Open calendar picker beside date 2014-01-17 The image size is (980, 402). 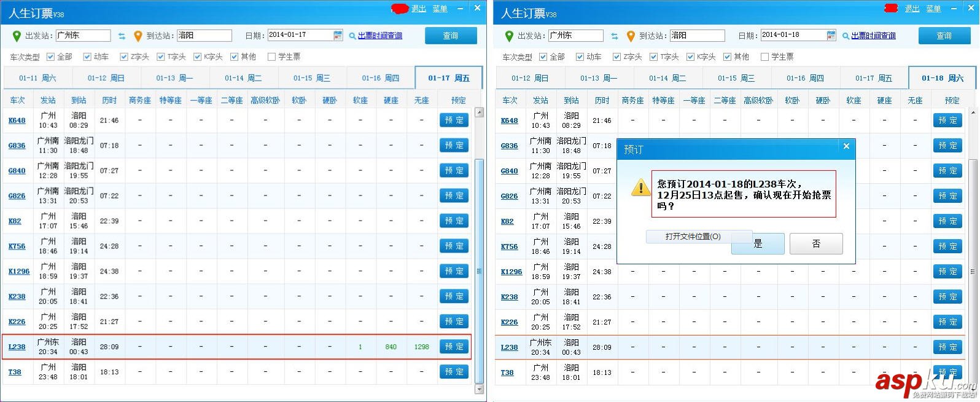[x=338, y=35]
